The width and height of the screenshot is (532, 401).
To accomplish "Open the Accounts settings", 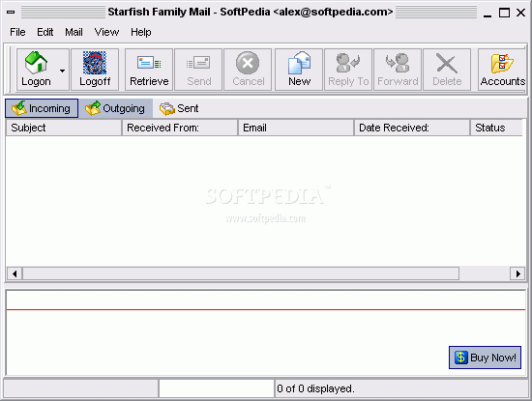I will pyautogui.click(x=502, y=70).
